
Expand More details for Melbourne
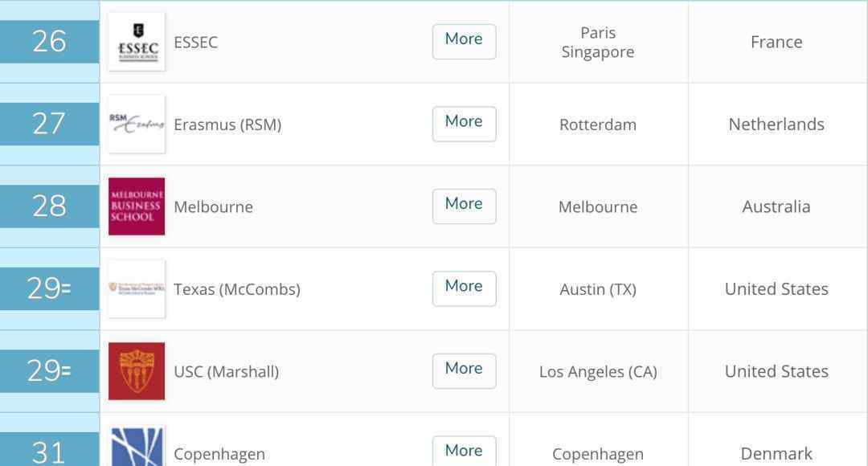click(464, 206)
